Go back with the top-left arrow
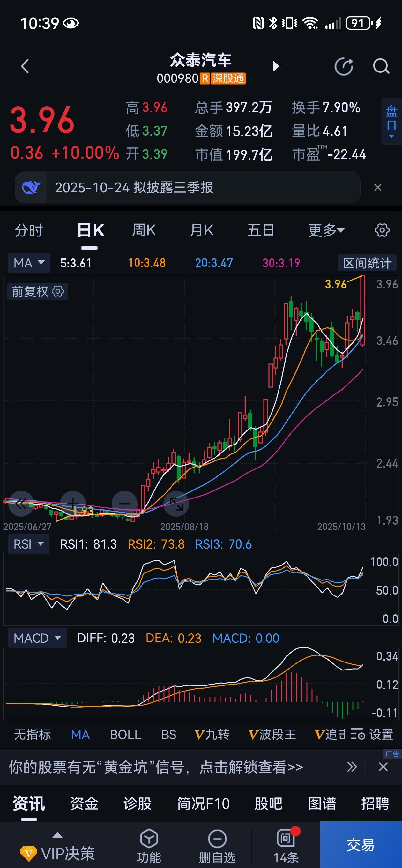This screenshot has height=868, width=402. tap(25, 66)
